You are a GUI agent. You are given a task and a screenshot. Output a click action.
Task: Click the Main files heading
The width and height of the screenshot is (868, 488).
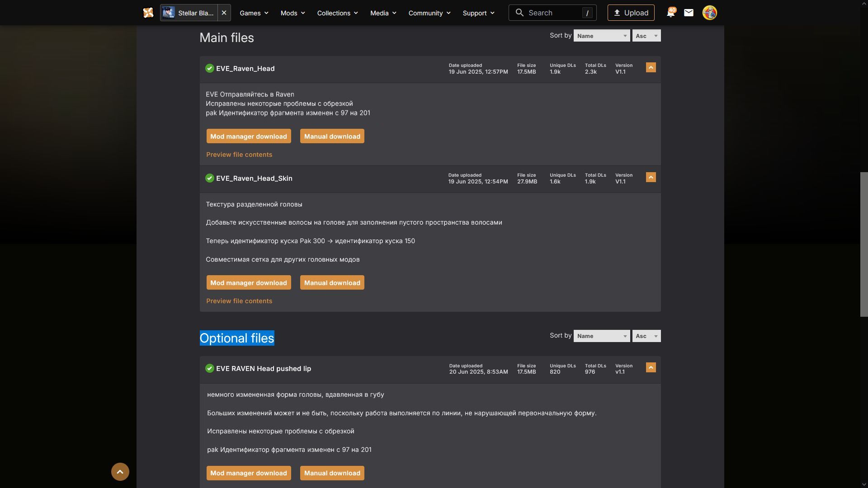click(226, 38)
